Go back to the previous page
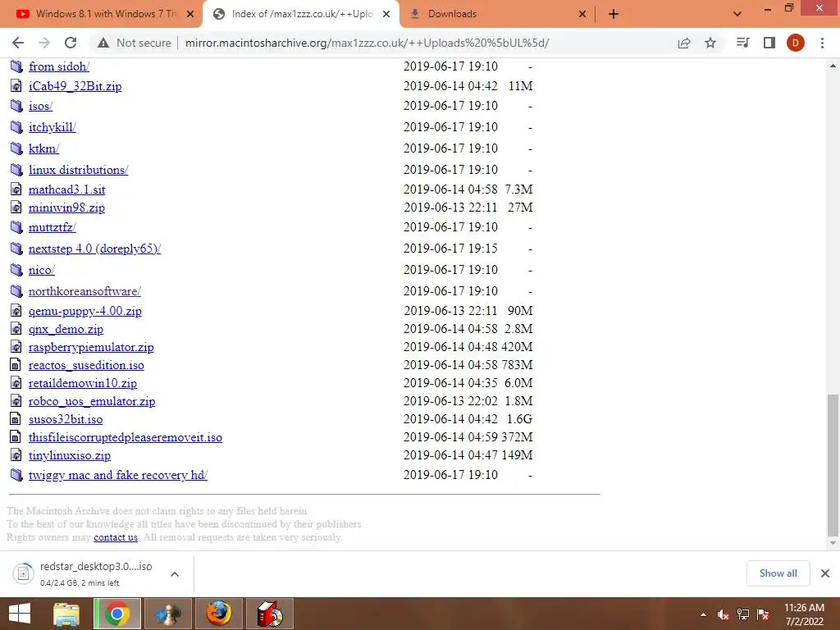 [x=18, y=43]
